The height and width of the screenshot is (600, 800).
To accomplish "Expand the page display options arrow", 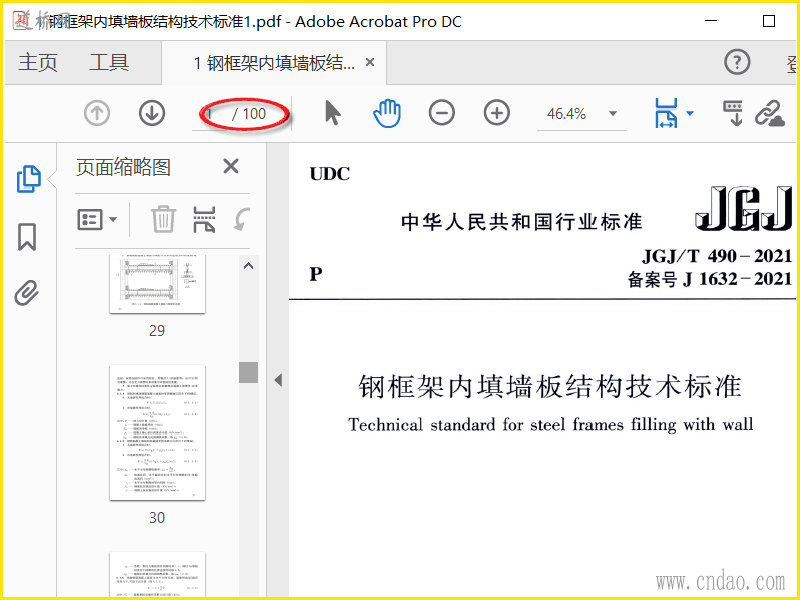I will tap(690, 113).
